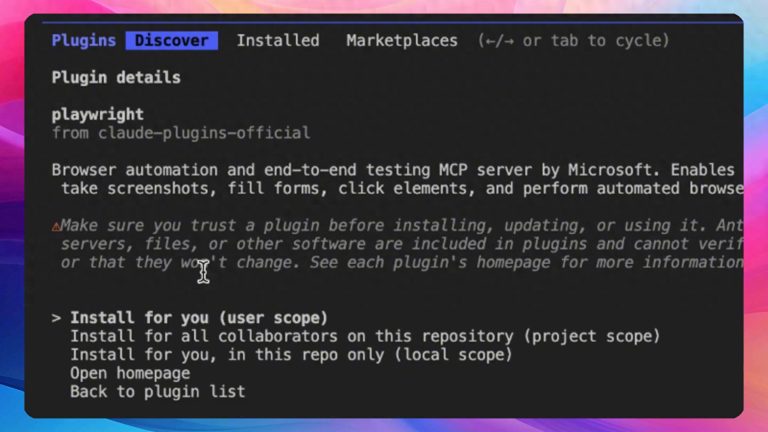Click the selection caret before Install for you

click(56, 318)
